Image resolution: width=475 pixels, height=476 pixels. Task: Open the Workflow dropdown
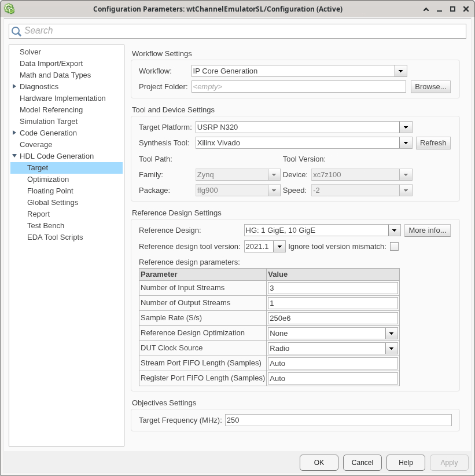(x=401, y=71)
